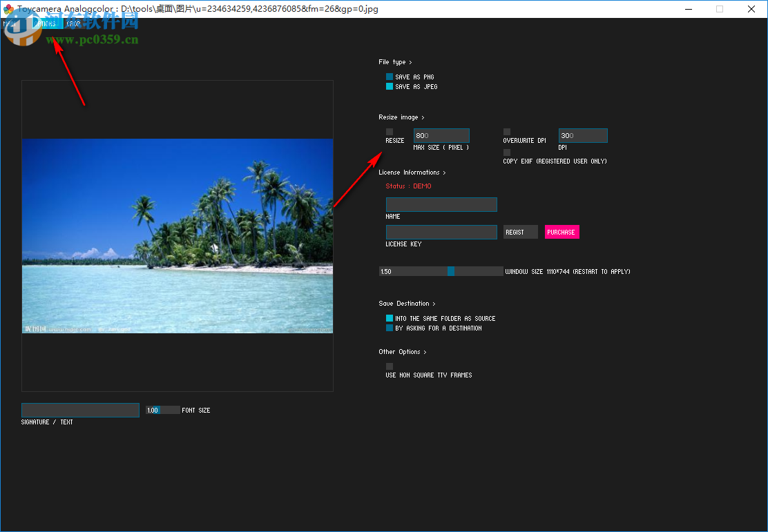Click the Save Destination header

[x=407, y=304]
